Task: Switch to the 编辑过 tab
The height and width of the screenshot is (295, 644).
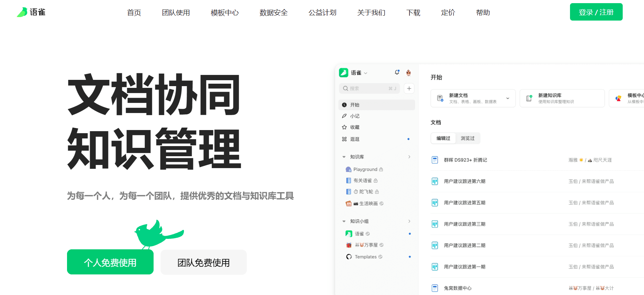Action: 443,138
